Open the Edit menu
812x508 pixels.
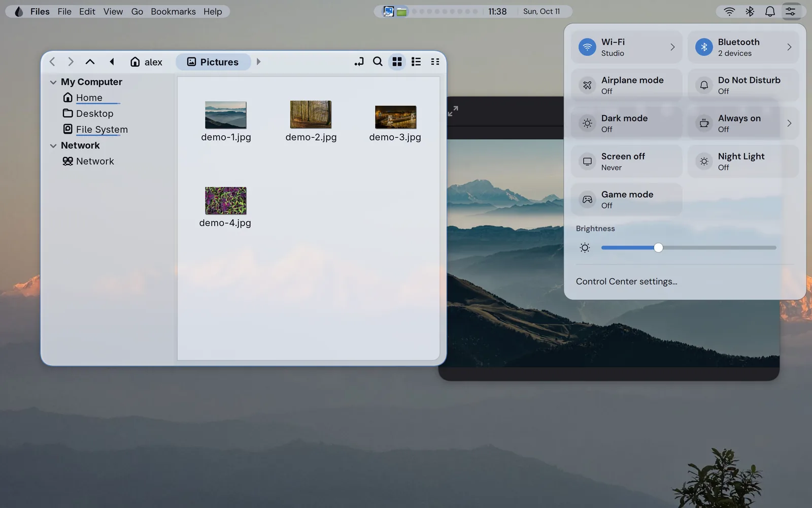point(87,11)
